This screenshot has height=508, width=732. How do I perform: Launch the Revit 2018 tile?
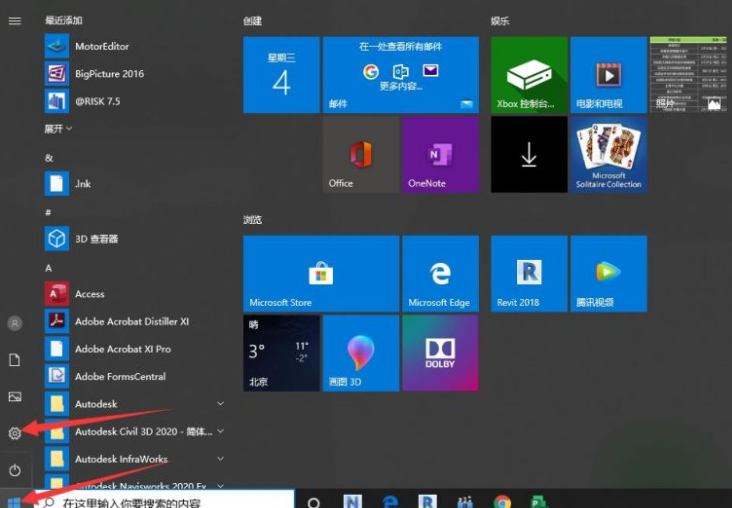529,274
